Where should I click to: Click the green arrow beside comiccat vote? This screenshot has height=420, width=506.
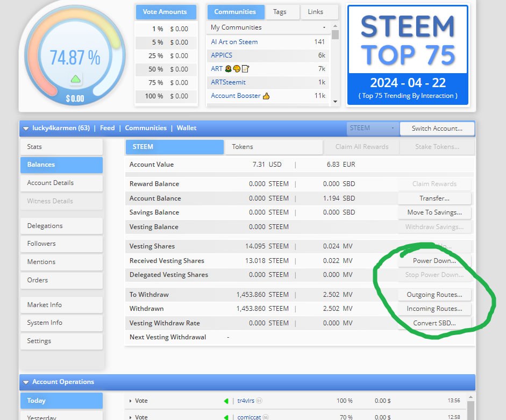[x=226, y=417]
